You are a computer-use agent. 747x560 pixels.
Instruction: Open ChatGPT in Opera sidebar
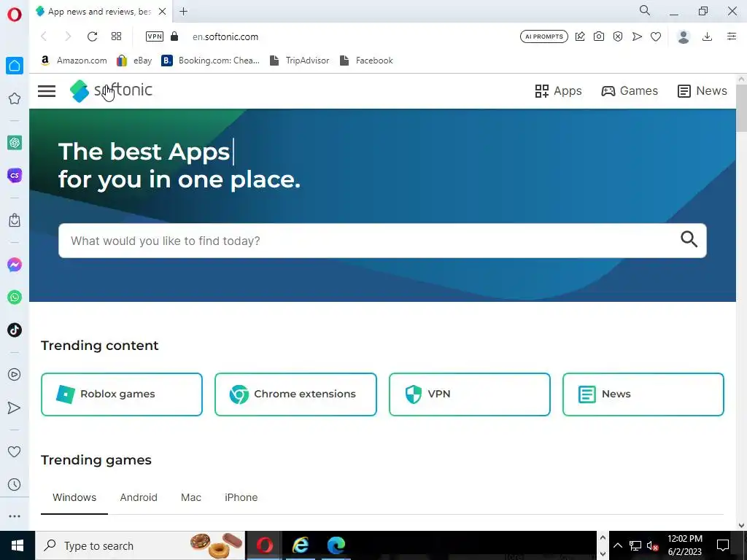(15, 142)
